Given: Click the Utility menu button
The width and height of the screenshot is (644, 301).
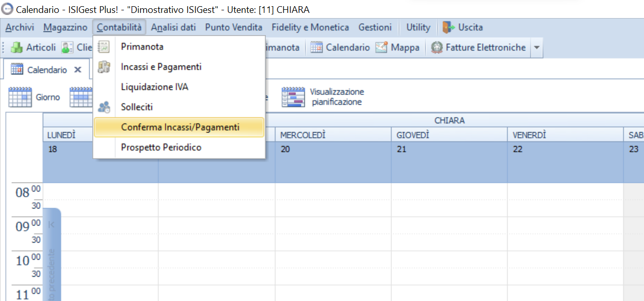Looking at the screenshot, I should 418,27.
